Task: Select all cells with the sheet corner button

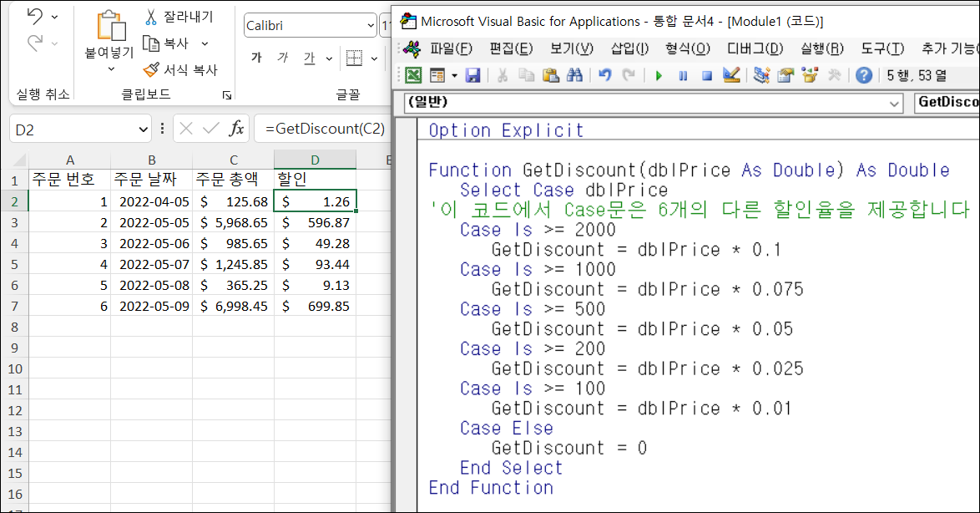Action: point(15,160)
